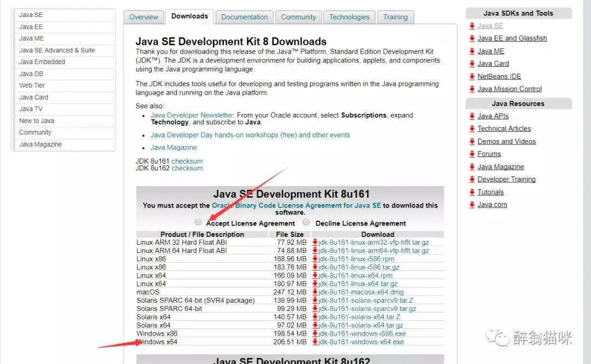
Task: Open NetBeans IDE link in right sidebar
Action: point(499,77)
